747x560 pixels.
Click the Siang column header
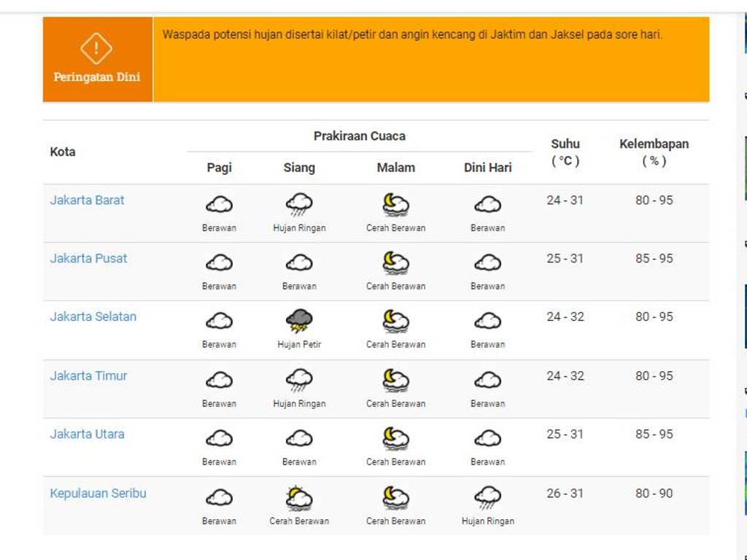(x=299, y=168)
